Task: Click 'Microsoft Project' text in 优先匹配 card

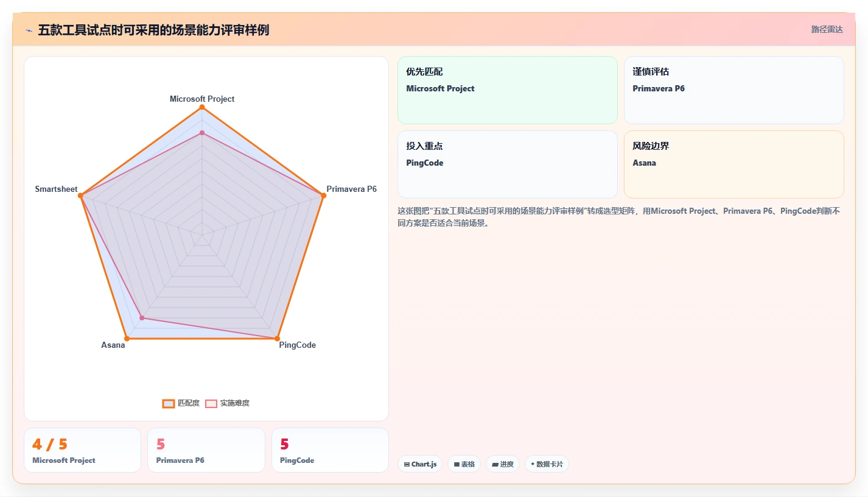Action: pos(441,88)
